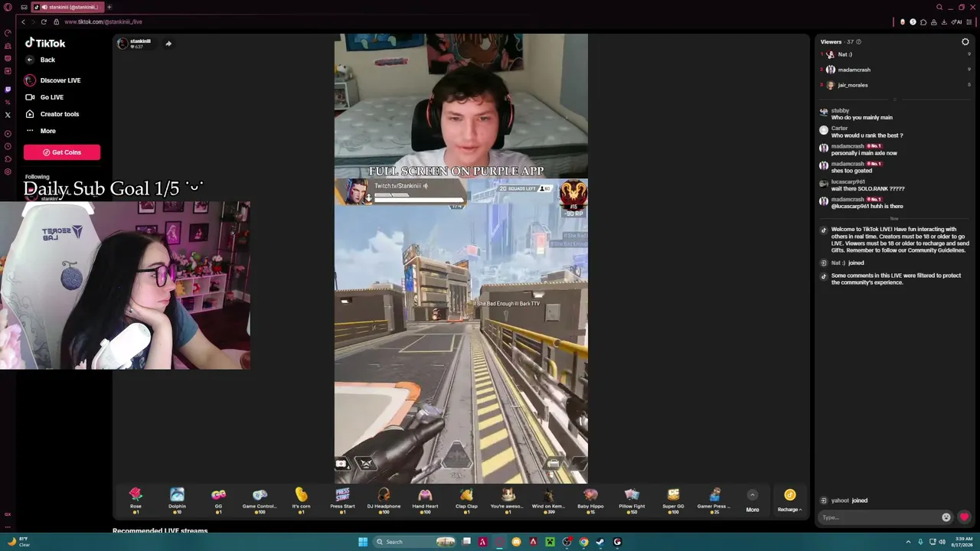This screenshot has height=551, width=980.
Task: Open emoji picker in chat box
Action: (x=946, y=517)
